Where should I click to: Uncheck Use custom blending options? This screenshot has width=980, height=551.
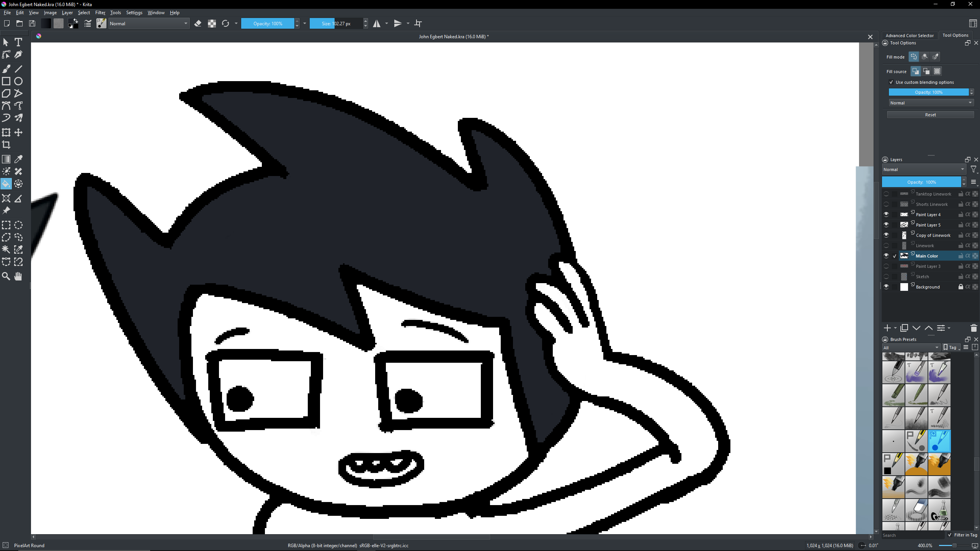(x=891, y=82)
